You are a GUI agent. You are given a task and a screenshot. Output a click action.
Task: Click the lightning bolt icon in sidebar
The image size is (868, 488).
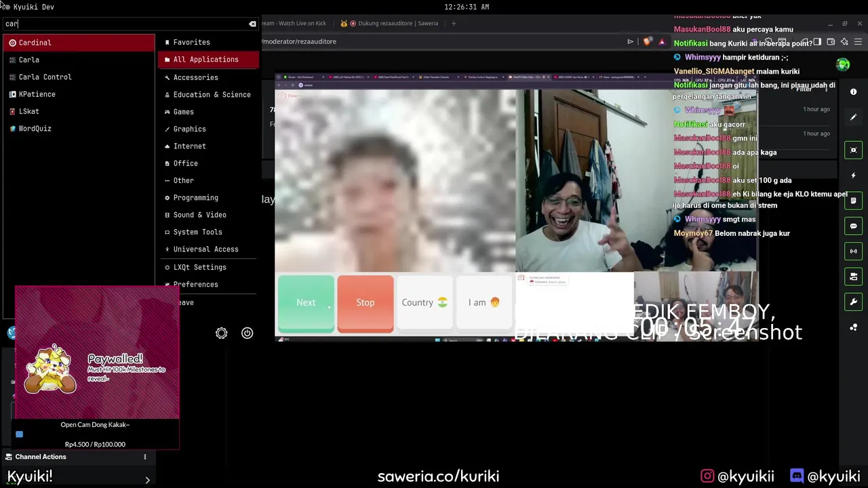pyautogui.click(x=853, y=175)
